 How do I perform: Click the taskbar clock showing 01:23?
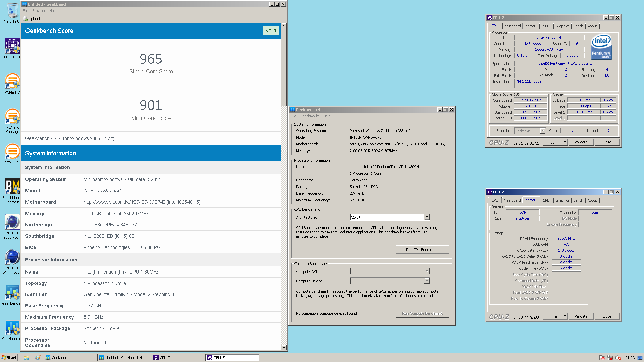(630, 358)
